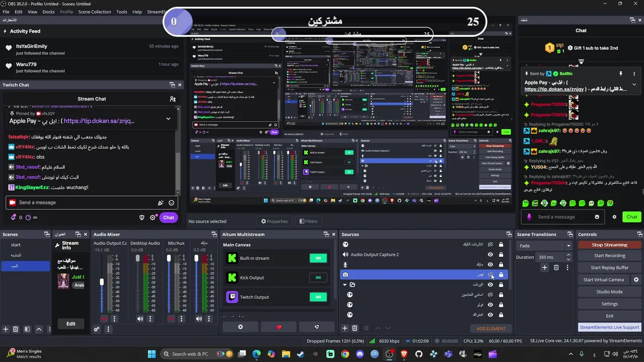Toggle mute on the Desktop Audio channel
Image resolution: width=644 pixels, height=362 pixels.
click(140, 319)
